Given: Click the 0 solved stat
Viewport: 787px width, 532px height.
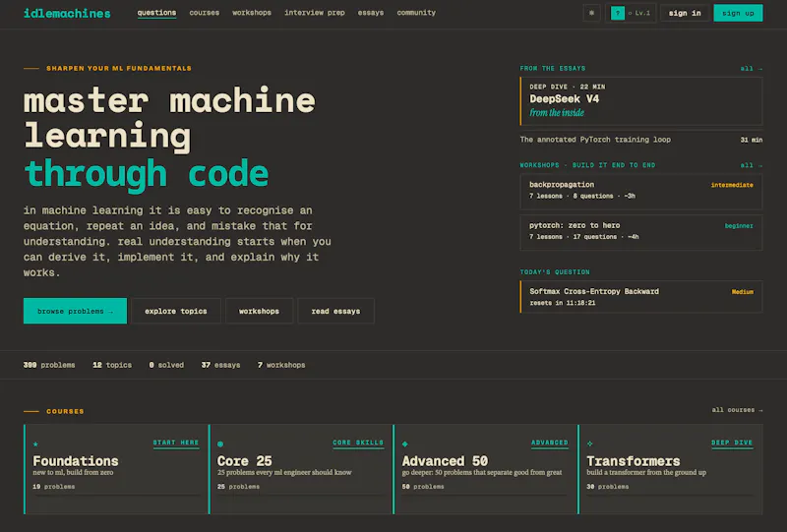Looking at the screenshot, I should click(166, 365).
